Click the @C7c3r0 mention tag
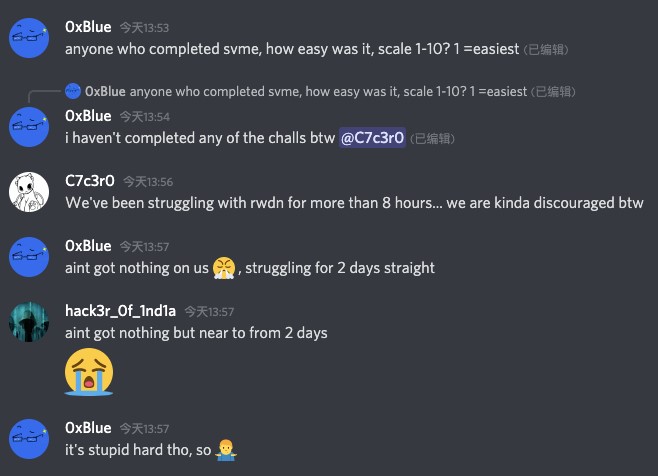The image size is (658, 476). [x=372, y=138]
